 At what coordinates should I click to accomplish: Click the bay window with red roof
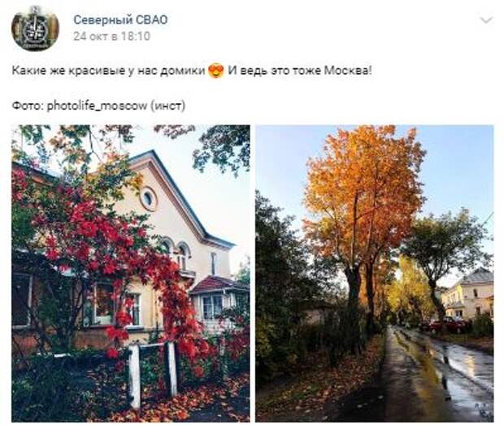(x=219, y=301)
